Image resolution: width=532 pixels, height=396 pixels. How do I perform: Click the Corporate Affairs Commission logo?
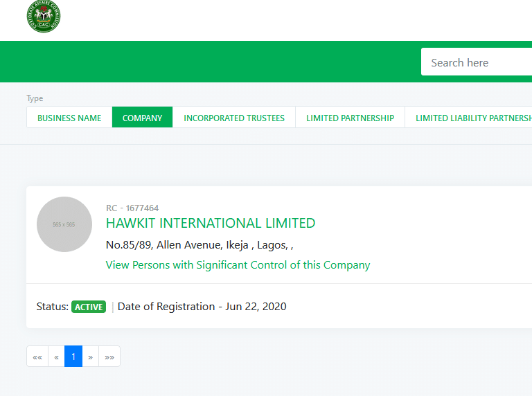[44, 17]
